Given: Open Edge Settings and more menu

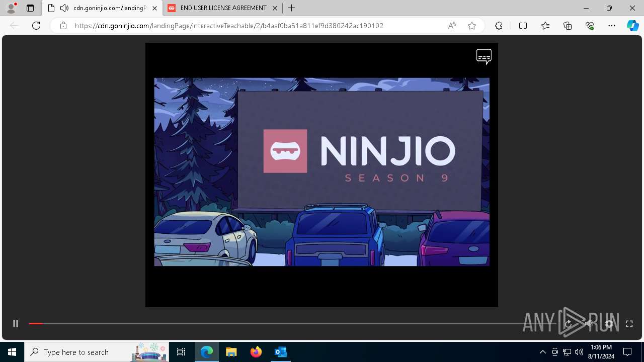Looking at the screenshot, I should coord(612,26).
